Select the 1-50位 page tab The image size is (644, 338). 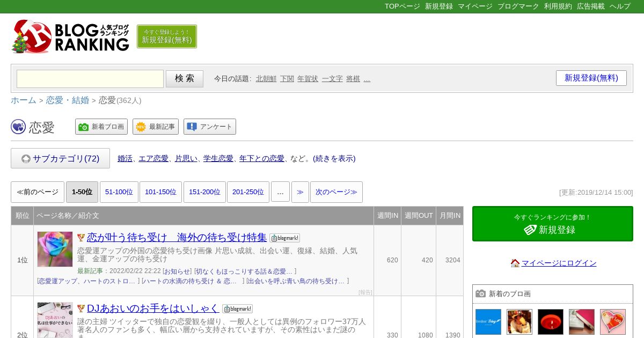pyautogui.click(x=82, y=192)
